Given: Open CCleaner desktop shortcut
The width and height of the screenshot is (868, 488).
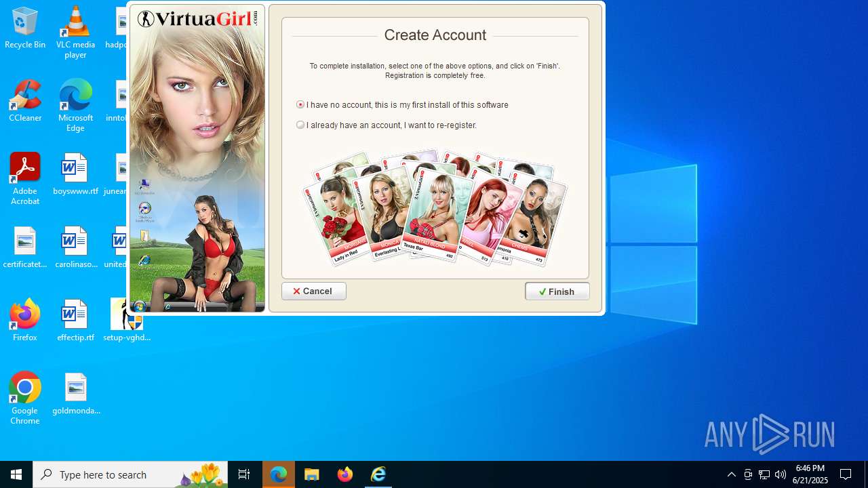Looking at the screenshot, I should click(25, 102).
